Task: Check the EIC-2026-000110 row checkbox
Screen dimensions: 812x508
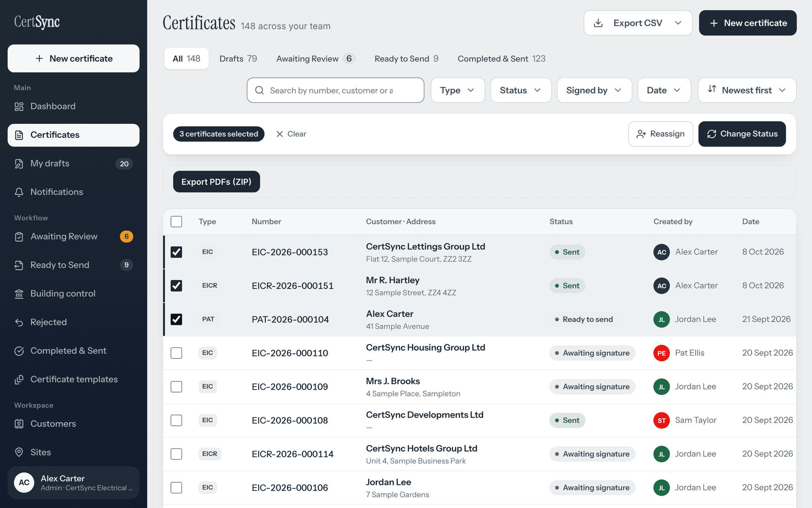Action: 176,353
